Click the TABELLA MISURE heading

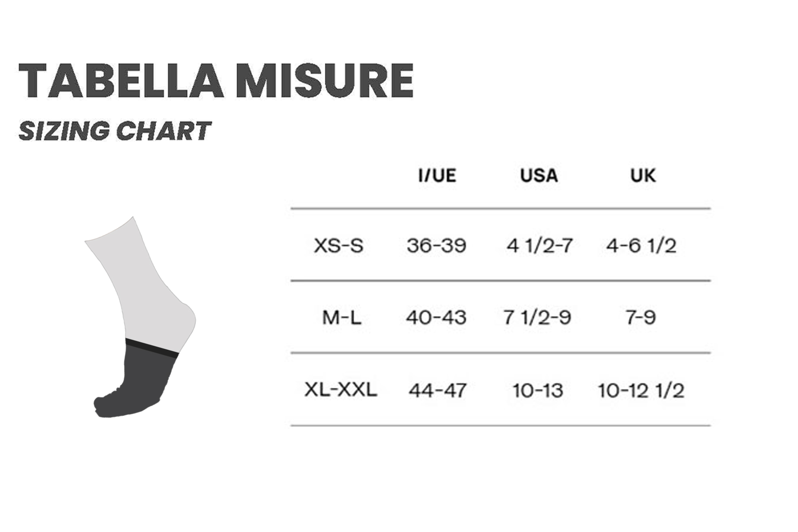[216, 81]
